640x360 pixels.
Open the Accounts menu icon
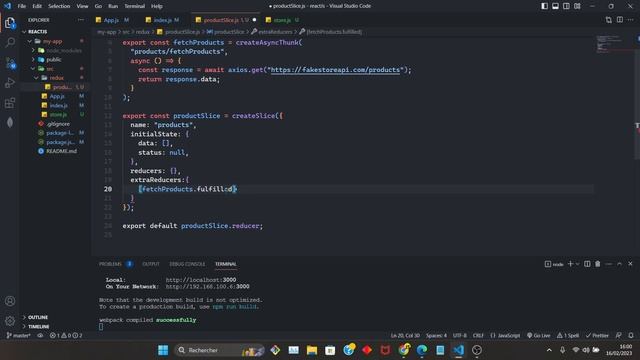point(10,301)
